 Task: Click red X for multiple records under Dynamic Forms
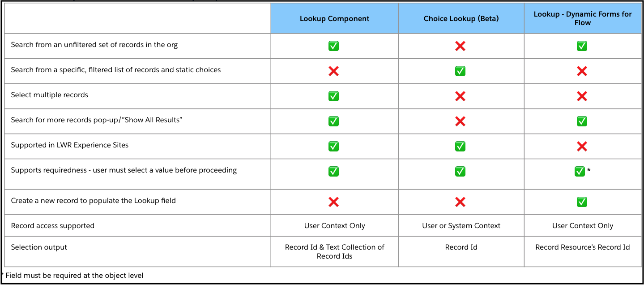pos(582,96)
